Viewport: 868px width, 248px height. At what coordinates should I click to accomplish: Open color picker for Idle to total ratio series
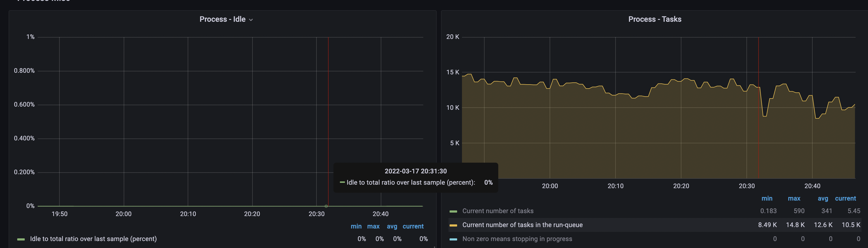(21, 239)
